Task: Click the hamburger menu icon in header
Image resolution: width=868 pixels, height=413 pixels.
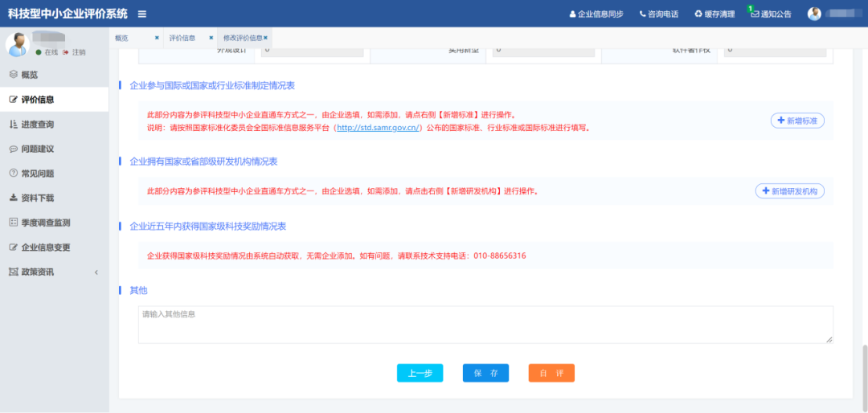Action: [142, 14]
